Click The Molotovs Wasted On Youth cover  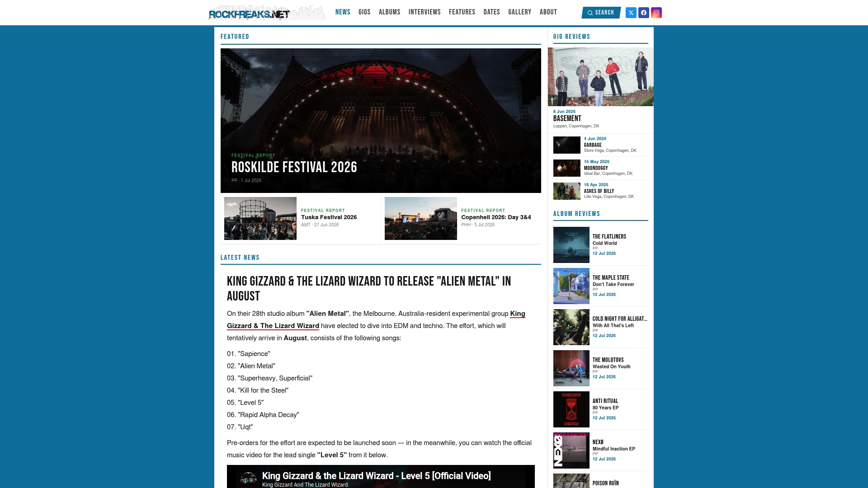click(x=571, y=368)
